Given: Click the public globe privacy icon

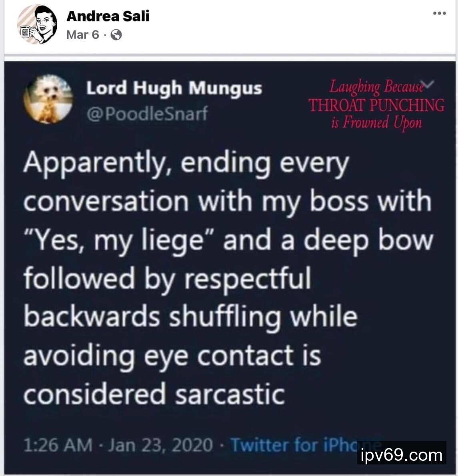Looking at the screenshot, I should (x=116, y=35).
